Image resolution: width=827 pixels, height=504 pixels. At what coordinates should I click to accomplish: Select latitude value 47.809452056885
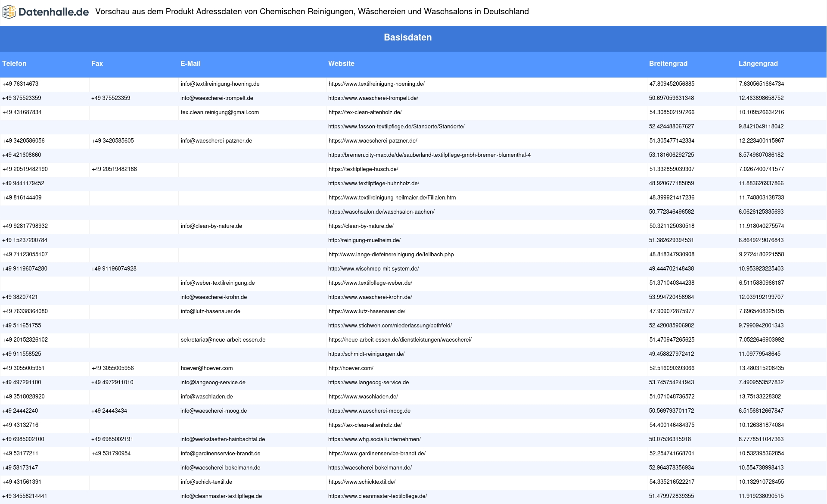672,84
